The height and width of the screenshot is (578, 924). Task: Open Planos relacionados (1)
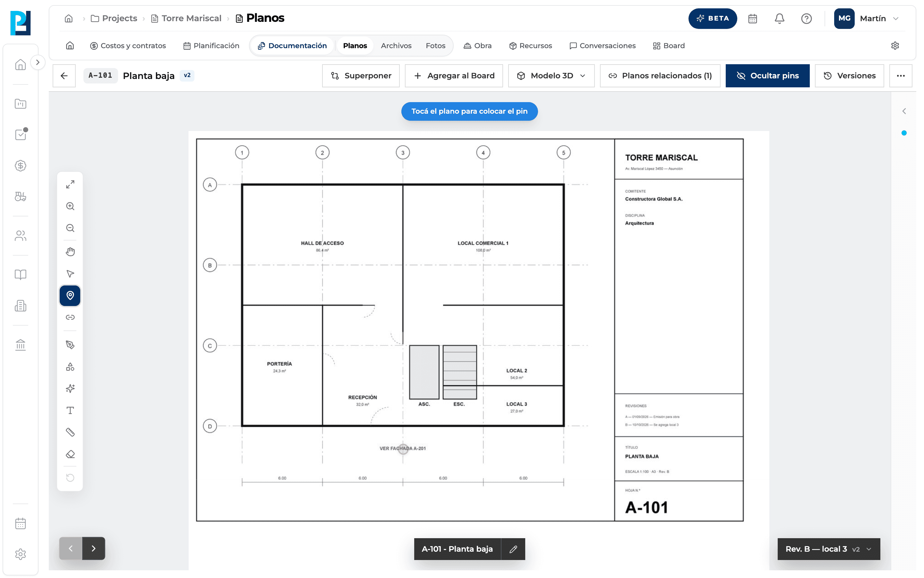click(660, 76)
